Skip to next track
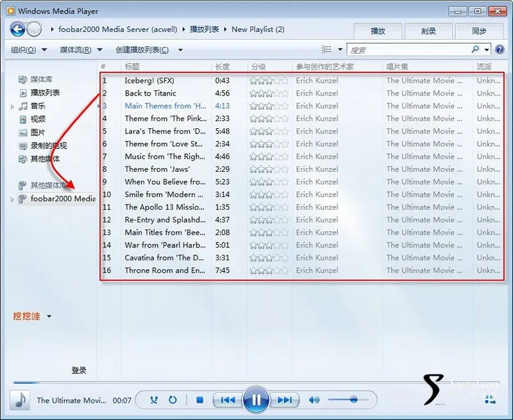Screen dimensions: 513x420 tap(284, 399)
